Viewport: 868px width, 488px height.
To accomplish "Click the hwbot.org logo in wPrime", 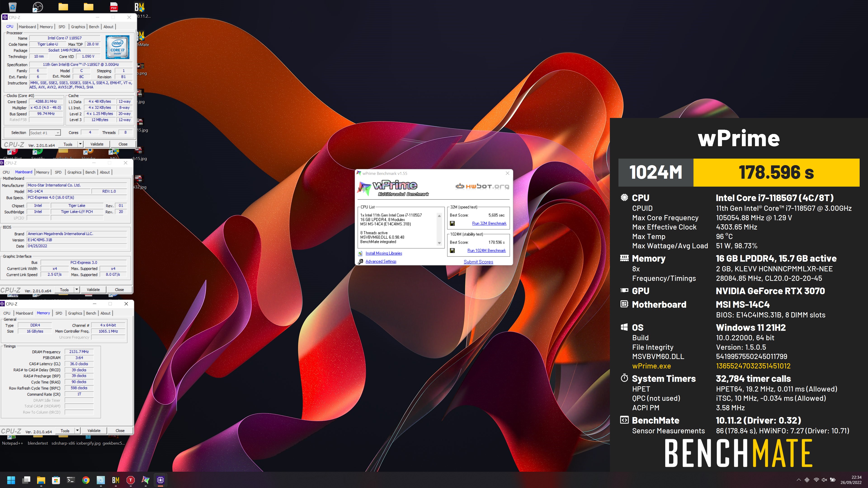I will (x=482, y=186).
